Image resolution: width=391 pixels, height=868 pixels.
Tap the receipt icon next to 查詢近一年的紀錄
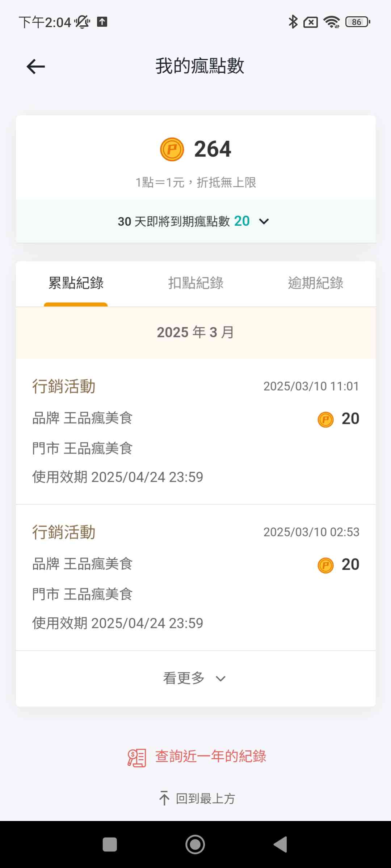(x=137, y=758)
